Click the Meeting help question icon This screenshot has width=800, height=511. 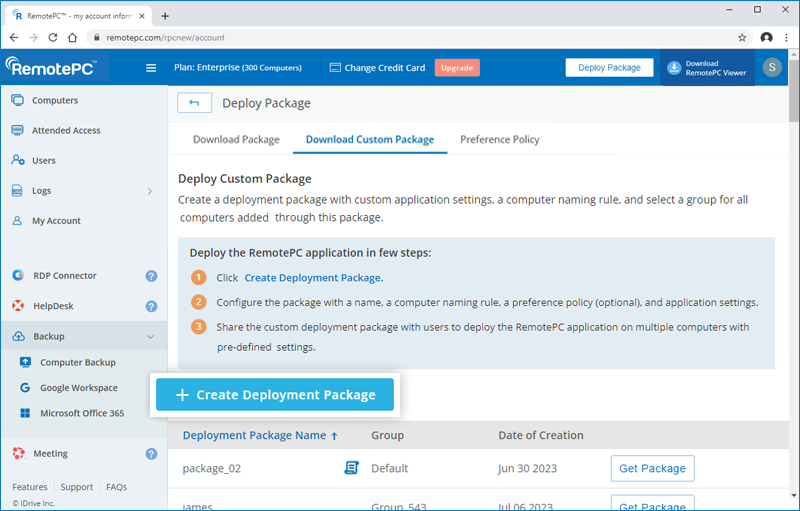(151, 453)
